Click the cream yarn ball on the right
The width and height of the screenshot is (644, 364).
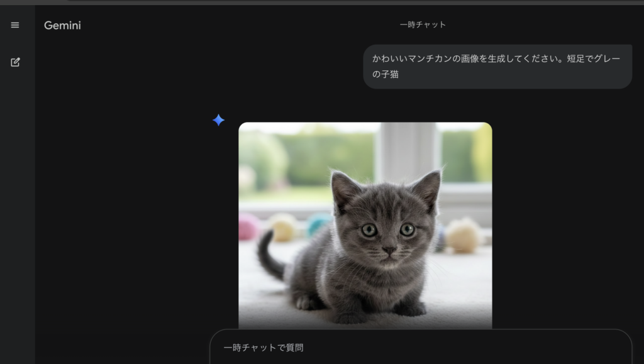click(x=463, y=236)
